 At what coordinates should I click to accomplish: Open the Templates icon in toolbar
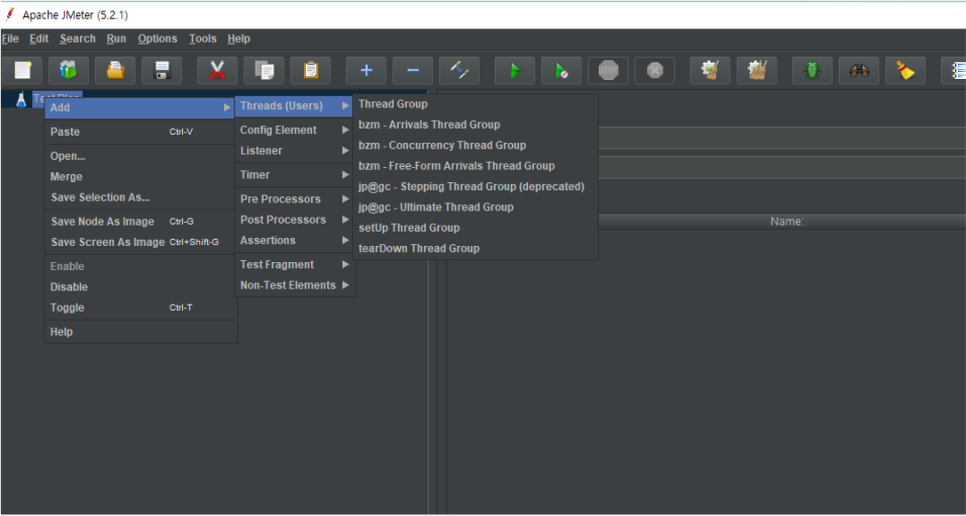(68, 70)
